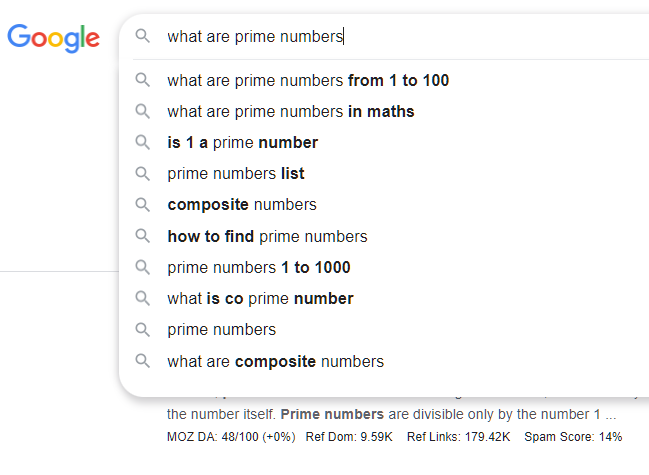Click the Google logo
The width and height of the screenshot is (649, 475).
coord(53,38)
